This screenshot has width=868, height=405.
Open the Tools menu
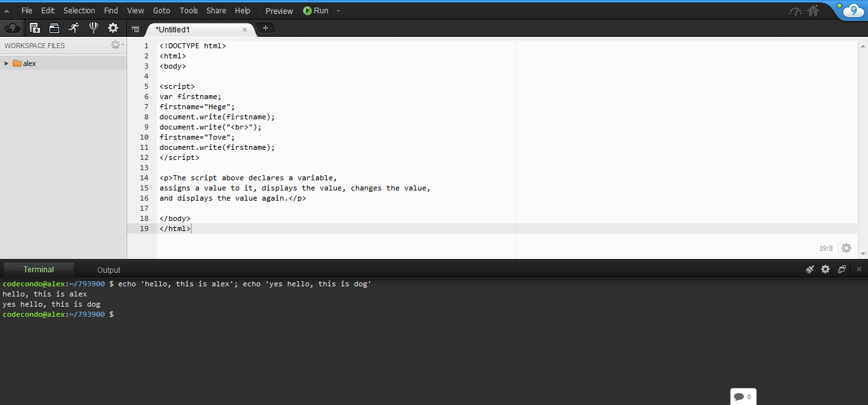coord(189,11)
